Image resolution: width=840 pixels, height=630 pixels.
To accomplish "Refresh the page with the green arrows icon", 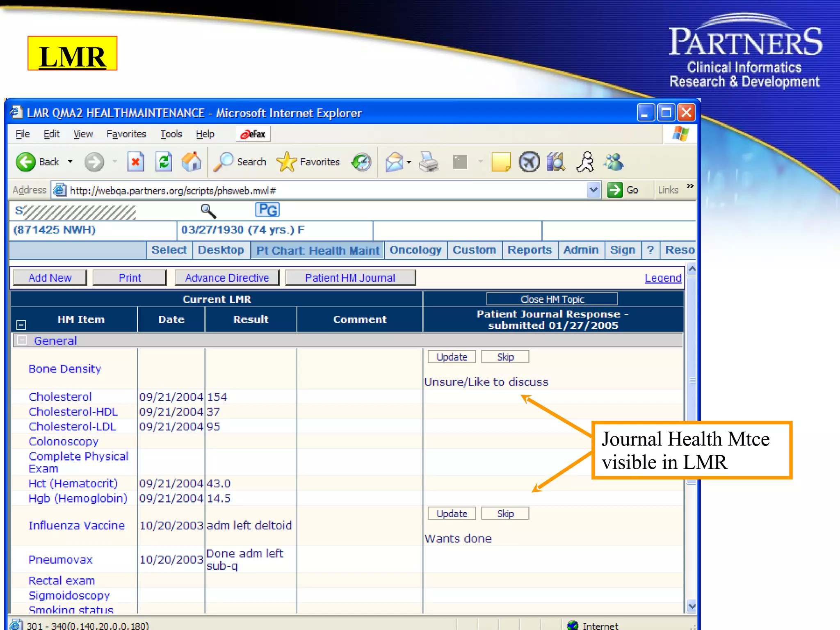I will pos(164,162).
